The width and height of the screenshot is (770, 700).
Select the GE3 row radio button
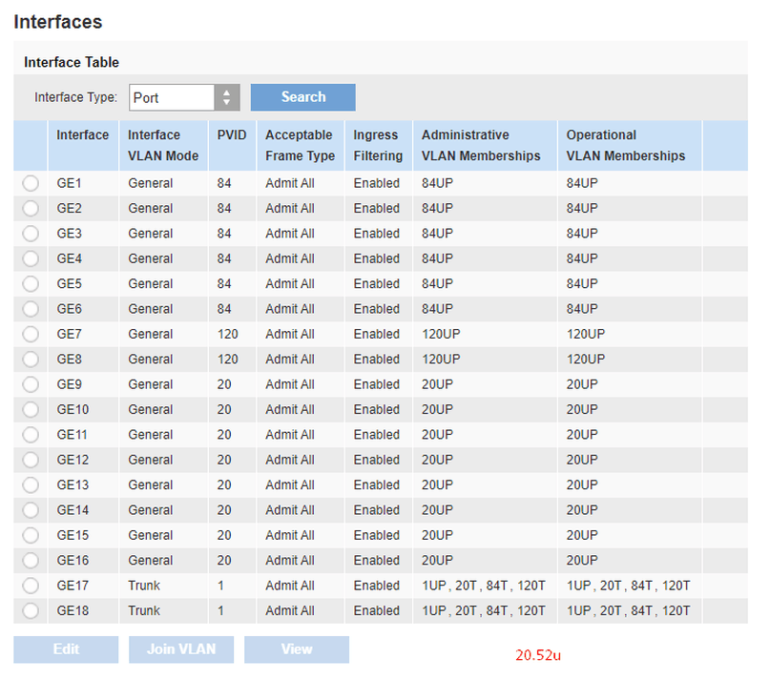click(x=31, y=234)
